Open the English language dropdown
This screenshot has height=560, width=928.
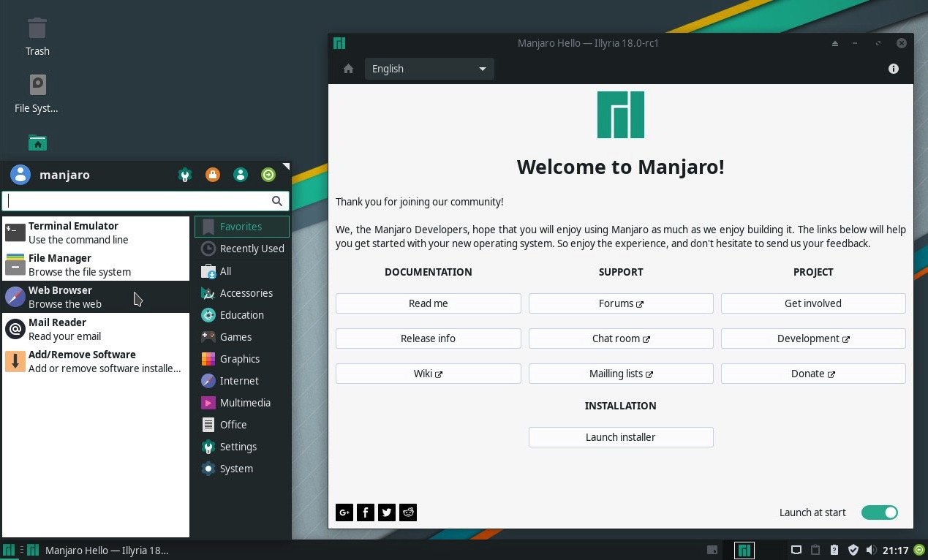point(429,68)
